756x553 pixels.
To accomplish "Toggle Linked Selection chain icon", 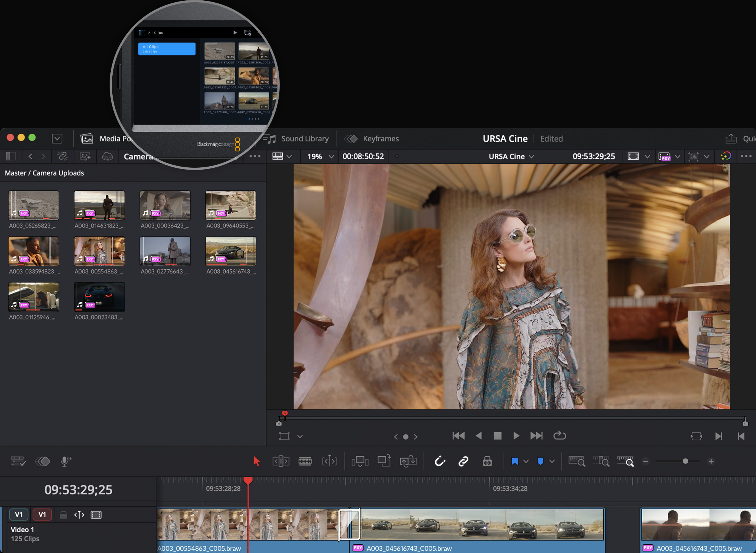I will [x=463, y=461].
